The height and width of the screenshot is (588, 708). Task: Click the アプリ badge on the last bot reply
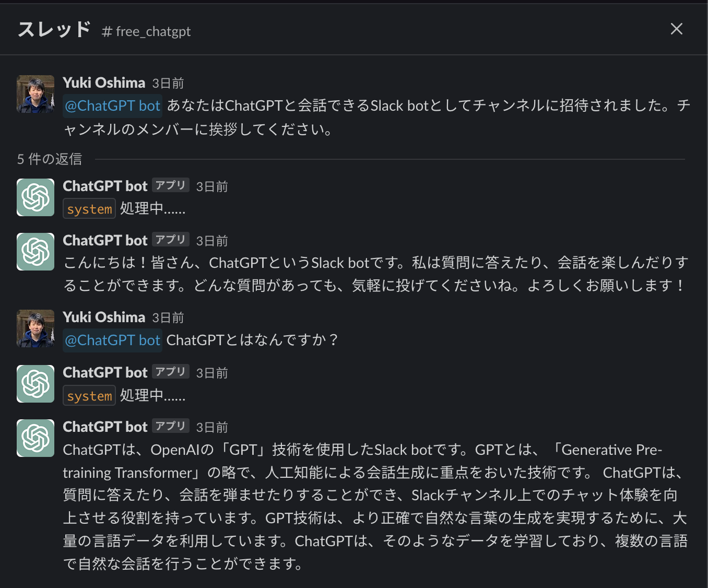170,426
